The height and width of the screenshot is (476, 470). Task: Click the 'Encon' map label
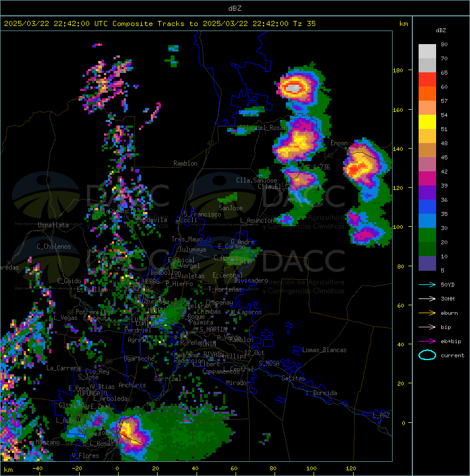[x=339, y=143]
